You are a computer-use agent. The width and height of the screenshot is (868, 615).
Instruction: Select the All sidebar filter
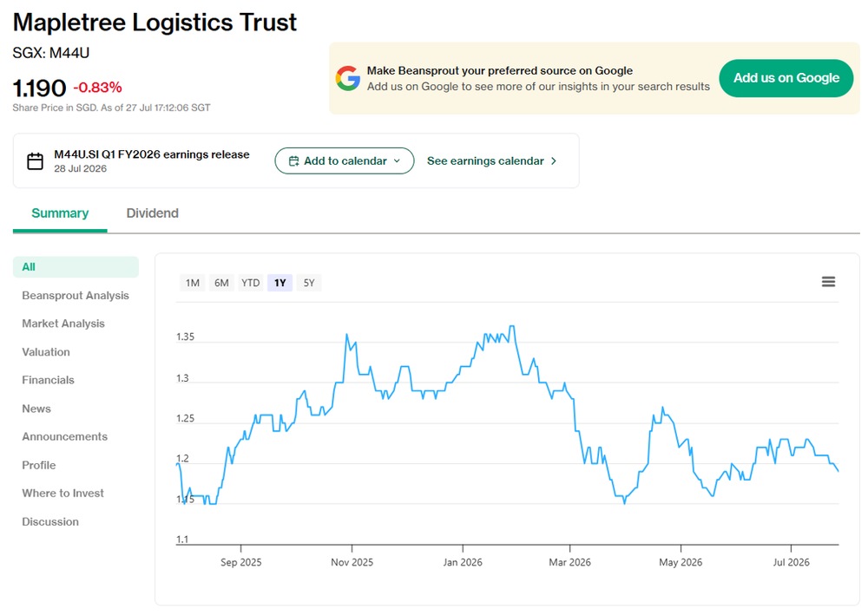coord(76,267)
